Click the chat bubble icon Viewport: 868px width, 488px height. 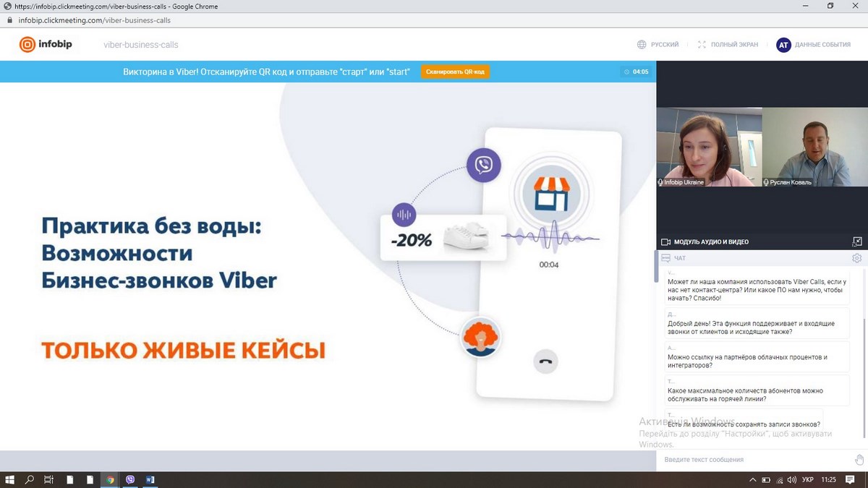(x=665, y=258)
